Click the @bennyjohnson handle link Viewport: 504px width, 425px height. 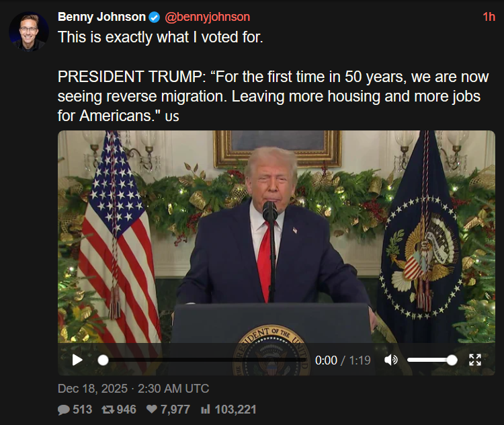207,17
